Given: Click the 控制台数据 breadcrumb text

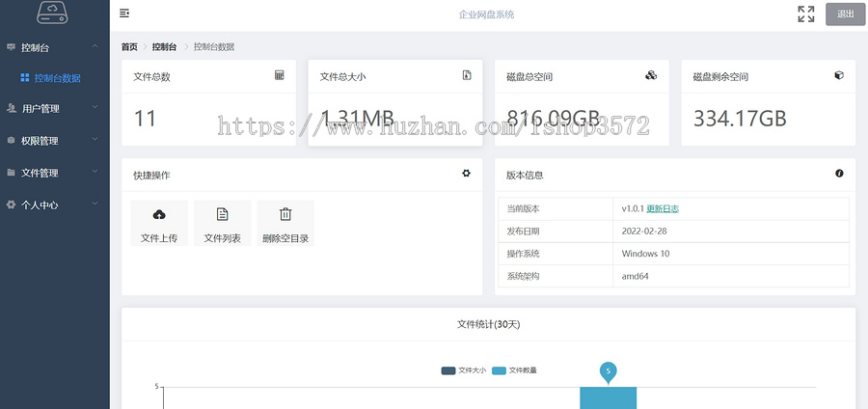Looking at the screenshot, I should (x=214, y=47).
